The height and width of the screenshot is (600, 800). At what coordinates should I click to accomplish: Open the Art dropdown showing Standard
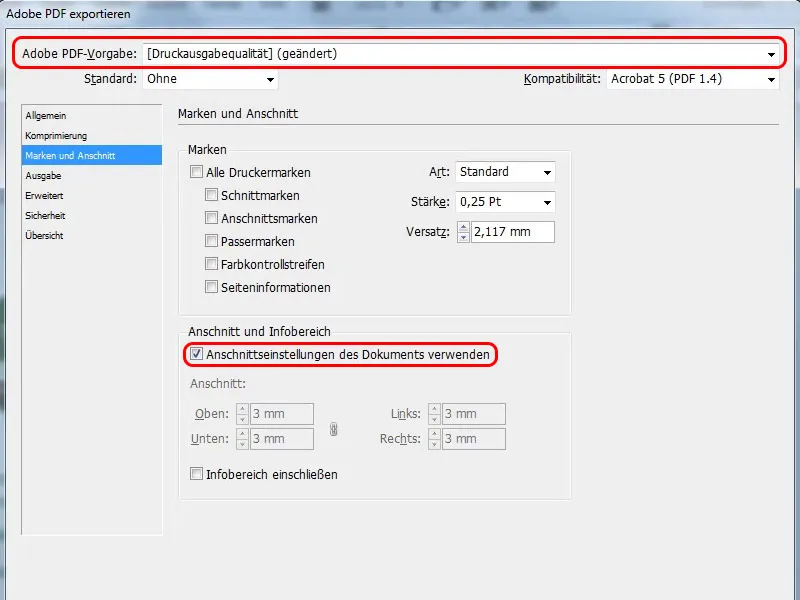point(505,172)
